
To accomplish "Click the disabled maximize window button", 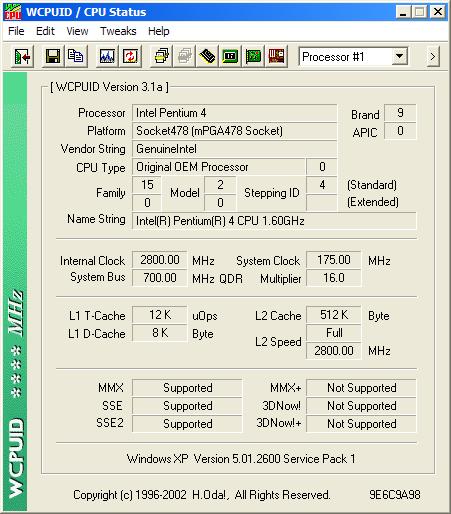I will pyautogui.click(x=420, y=12).
